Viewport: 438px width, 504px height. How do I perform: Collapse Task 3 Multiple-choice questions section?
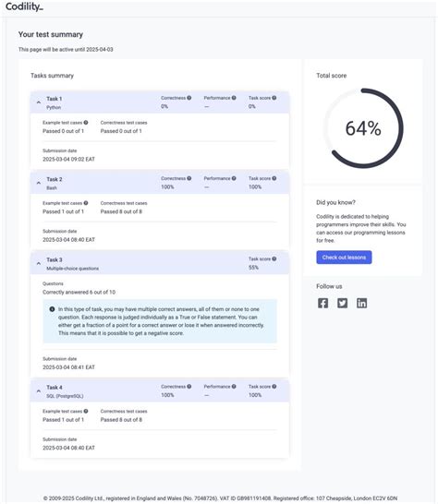pyautogui.click(x=39, y=263)
